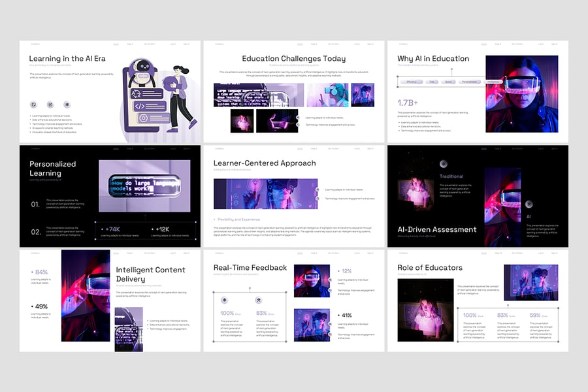Open the VR headset photo on Why AI in Education
Viewport: 588px width, 392px height.
point(521,93)
